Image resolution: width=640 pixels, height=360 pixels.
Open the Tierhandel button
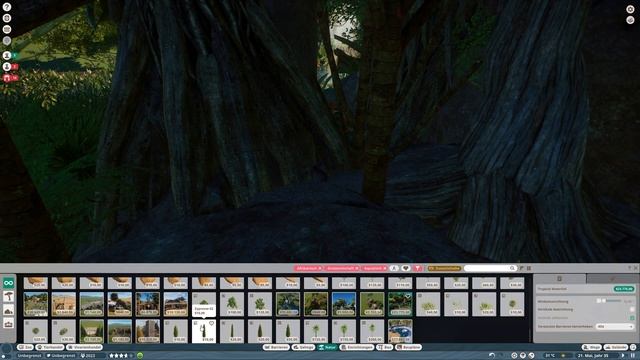[50, 347]
